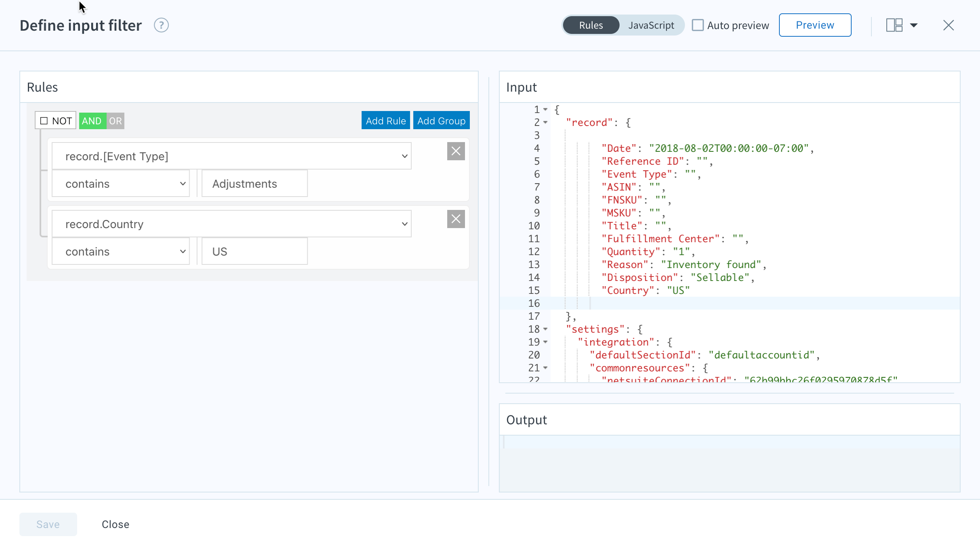Viewport: 980px width, 549px height.
Task: Switch to Rules mode
Action: coord(591,25)
